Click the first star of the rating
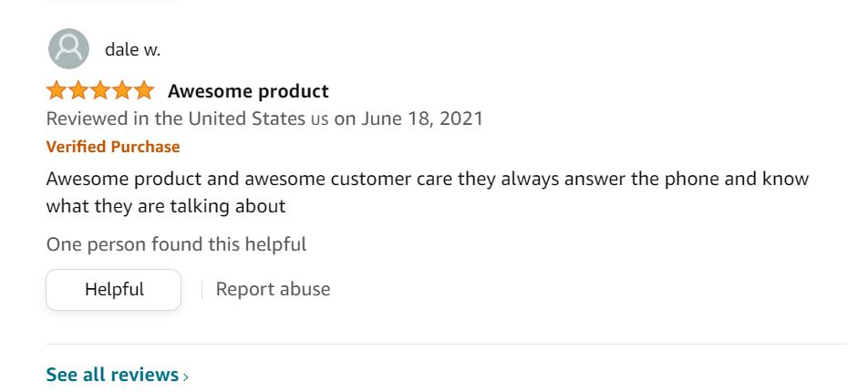868x392 pixels. pos(57,91)
